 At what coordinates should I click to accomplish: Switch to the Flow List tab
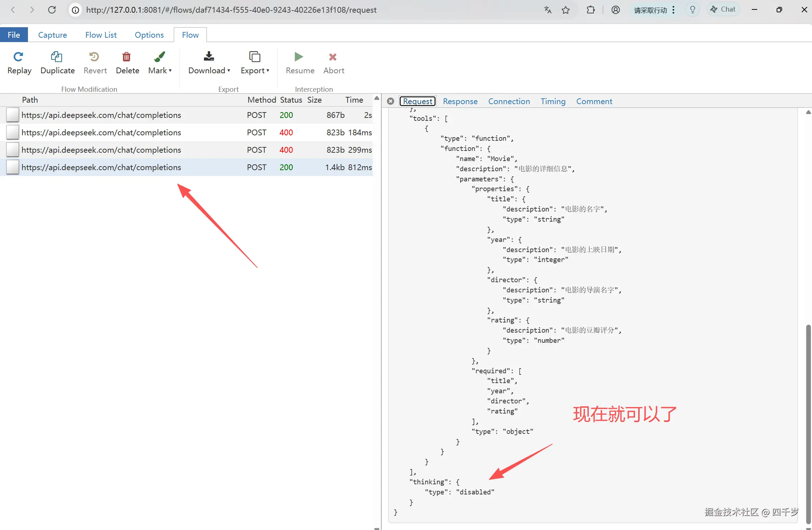pos(101,35)
